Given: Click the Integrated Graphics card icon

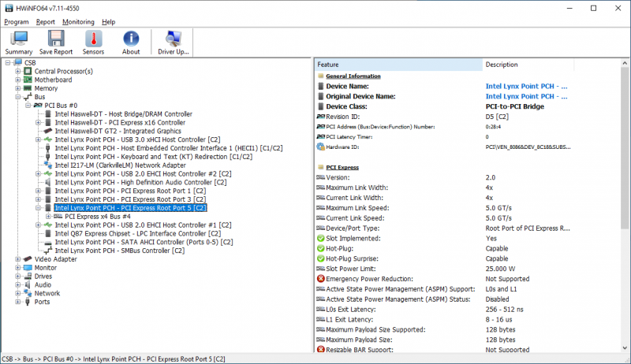Looking at the screenshot, I should pyautogui.click(x=48, y=131).
